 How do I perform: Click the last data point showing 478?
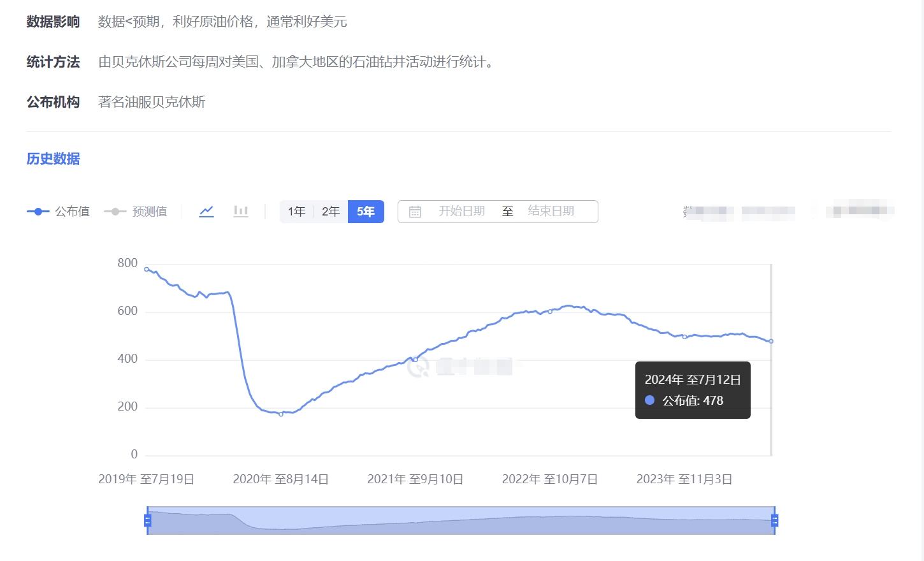(x=771, y=341)
